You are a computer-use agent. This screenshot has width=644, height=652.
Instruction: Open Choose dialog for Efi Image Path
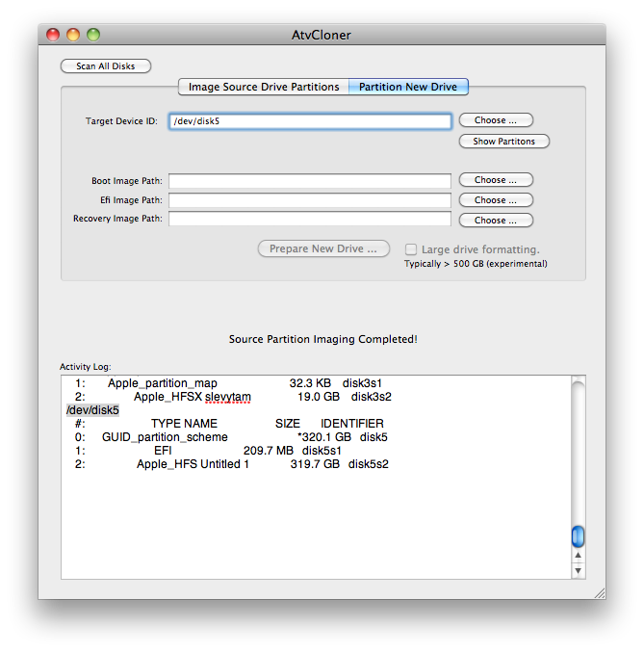pos(496,200)
